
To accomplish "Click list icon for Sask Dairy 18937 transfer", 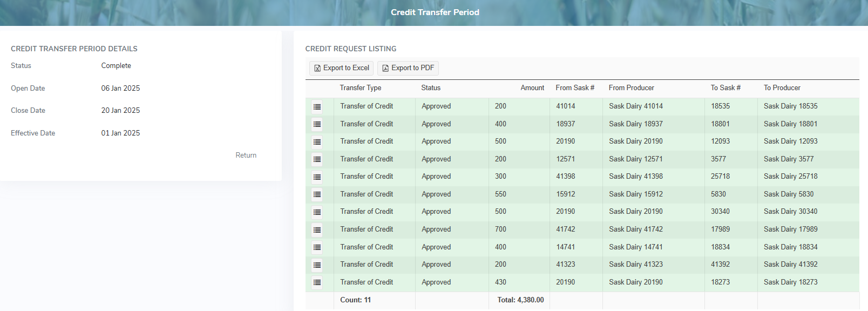I will click(317, 124).
